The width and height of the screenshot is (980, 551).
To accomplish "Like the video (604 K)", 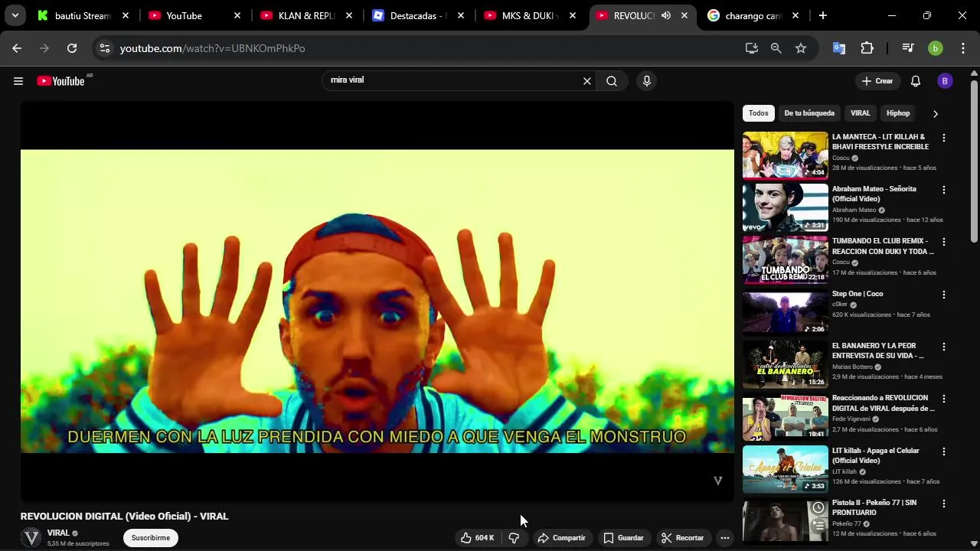I will tap(477, 538).
